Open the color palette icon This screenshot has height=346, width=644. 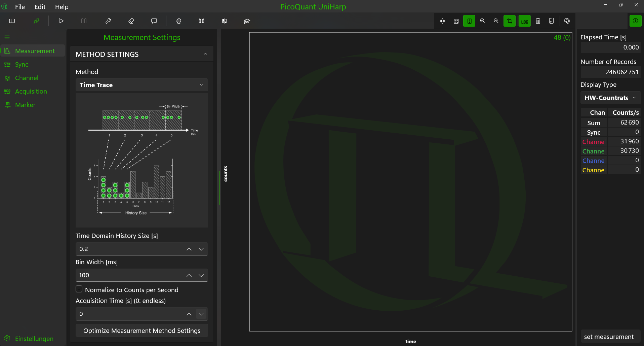567,21
